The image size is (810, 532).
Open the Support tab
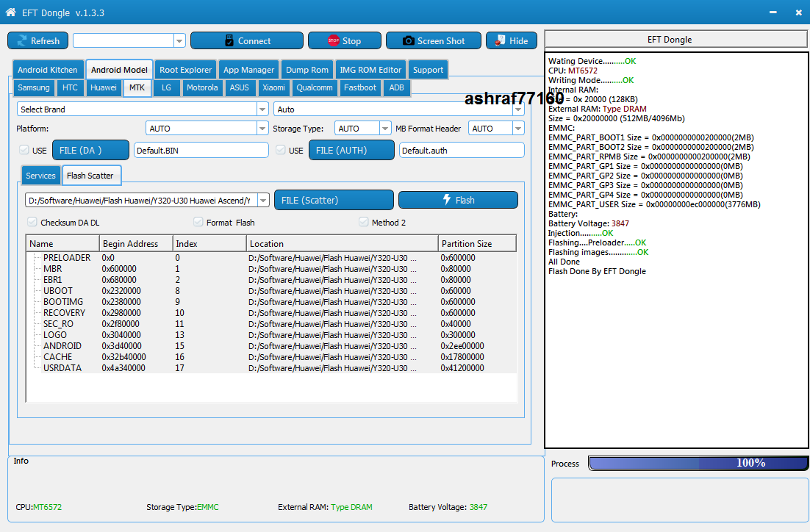(x=428, y=70)
